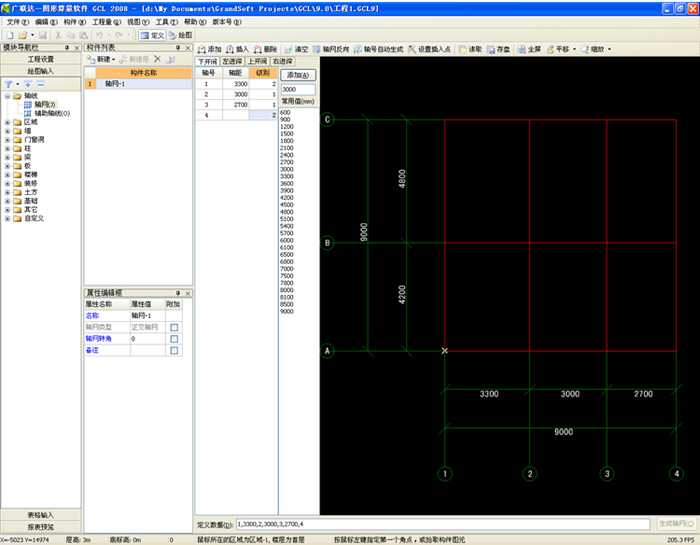This screenshot has width=700, height=545.
Task: Click the 定义数据 input field
Action: [442, 524]
